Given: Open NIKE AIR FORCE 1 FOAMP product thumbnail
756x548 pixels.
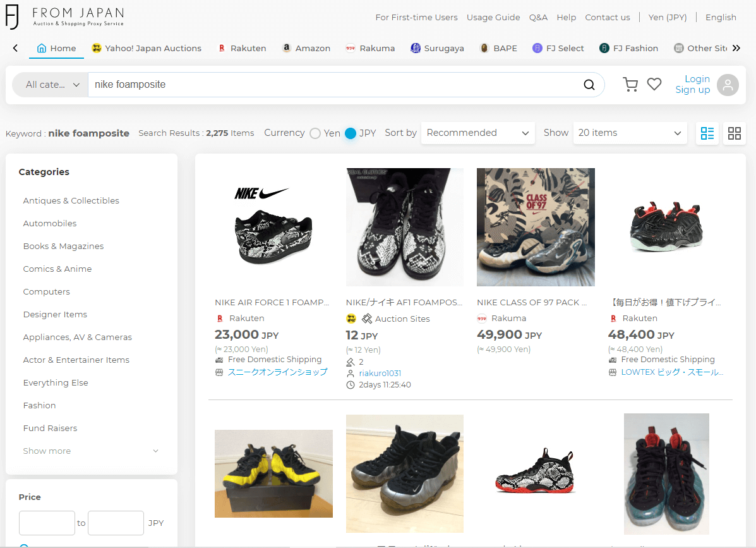Looking at the screenshot, I should [273, 227].
